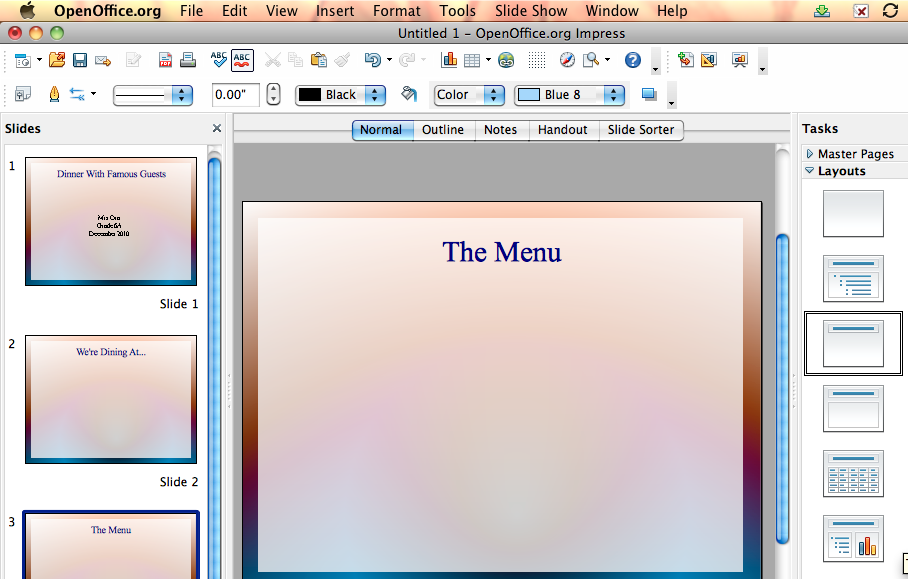
Task: Click the Paste clipboard icon
Action: pyautogui.click(x=318, y=60)
